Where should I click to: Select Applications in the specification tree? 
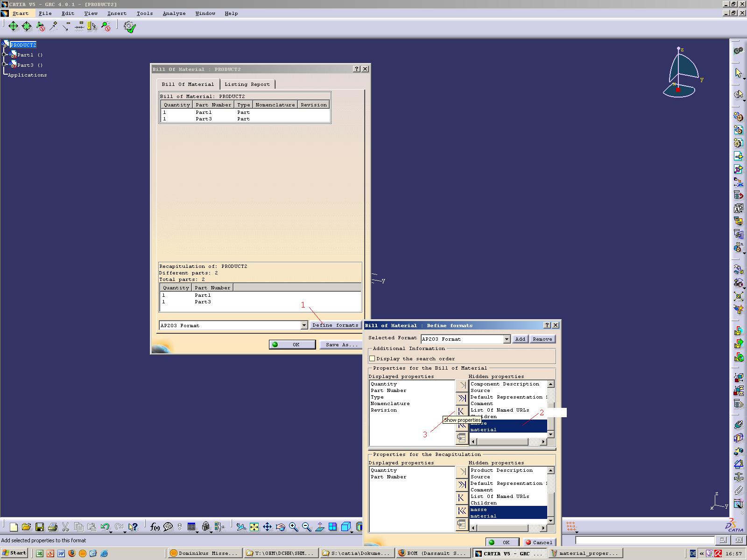pyautogui.click(x=27, y=75)
